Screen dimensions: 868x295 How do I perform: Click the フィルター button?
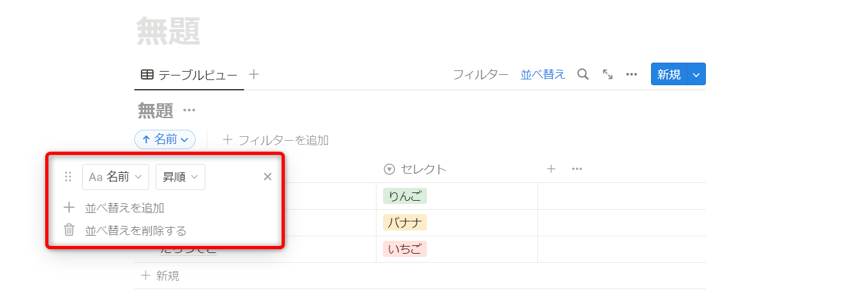pos(480,74)
